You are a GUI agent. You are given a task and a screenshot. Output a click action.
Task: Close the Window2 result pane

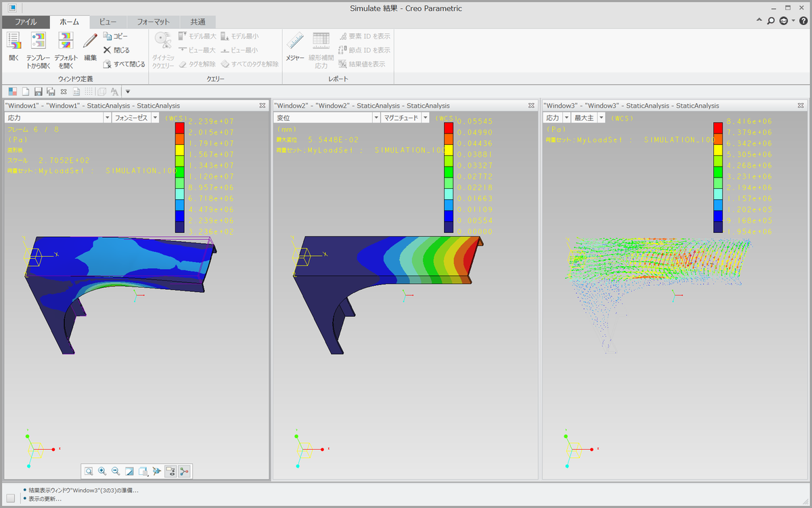pos(533,106)
